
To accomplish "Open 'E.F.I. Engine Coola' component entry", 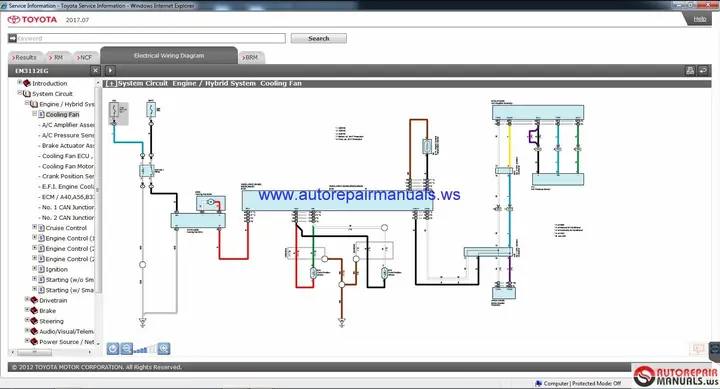I will [x=68, y=186].
